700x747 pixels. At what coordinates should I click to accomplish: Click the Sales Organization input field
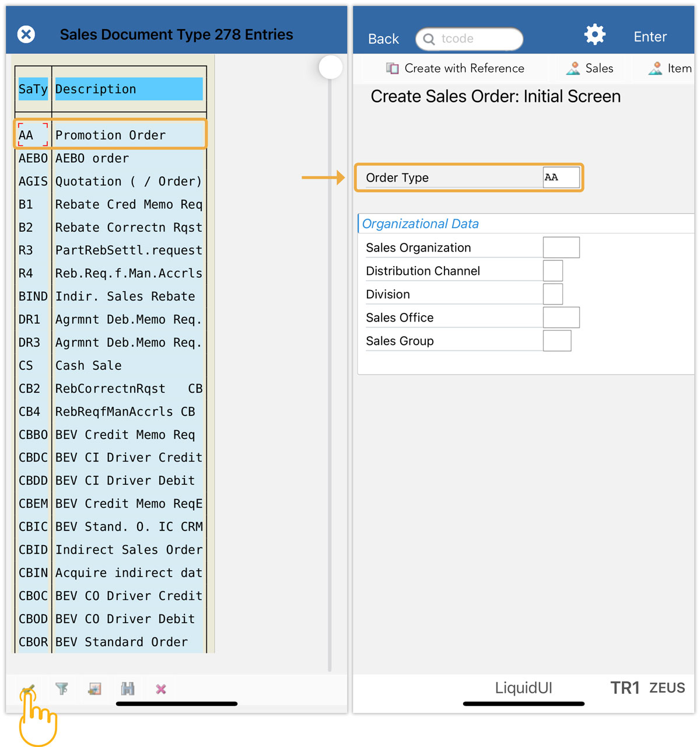561,247
